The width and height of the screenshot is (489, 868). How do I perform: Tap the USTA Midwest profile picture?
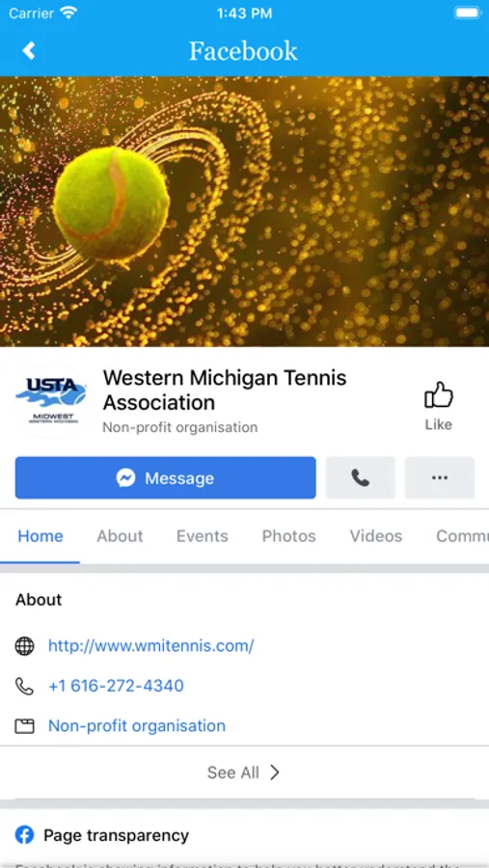54,402
